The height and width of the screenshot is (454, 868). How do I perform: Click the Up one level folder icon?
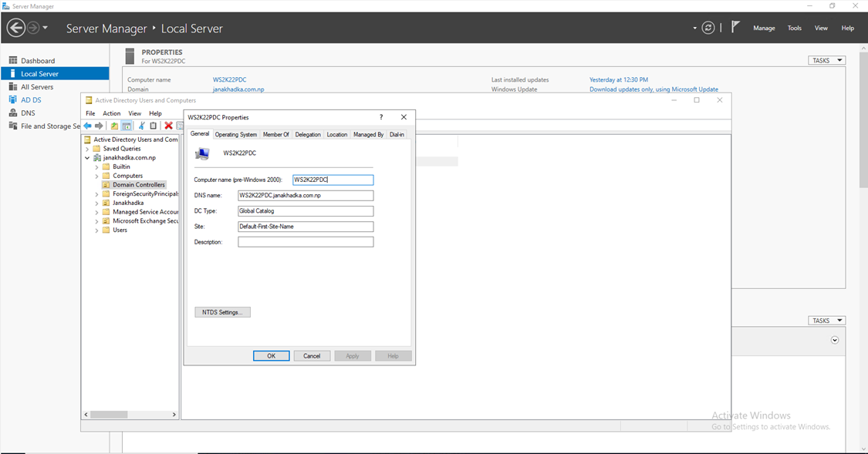(114, 126)
